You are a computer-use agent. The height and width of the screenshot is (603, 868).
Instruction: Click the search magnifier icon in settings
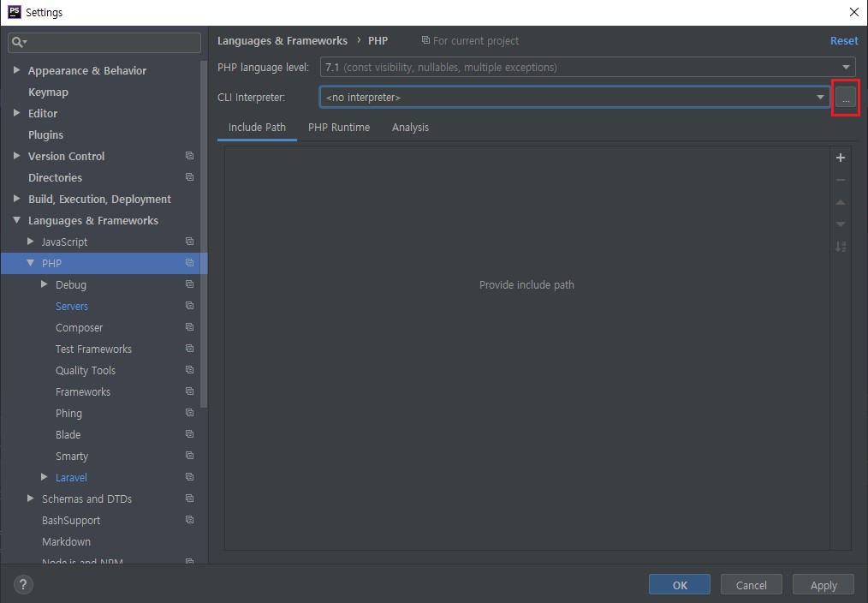click(x=18, y=42)
